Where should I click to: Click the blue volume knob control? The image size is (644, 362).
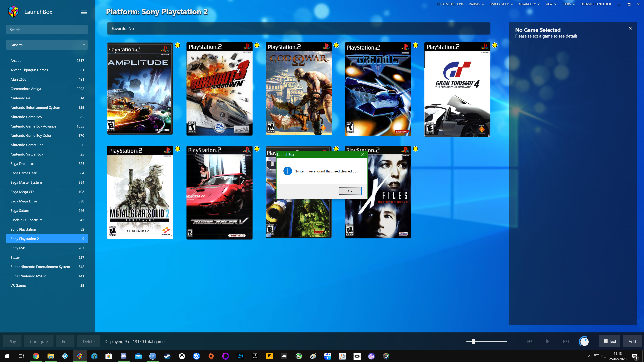pos(584,341)
